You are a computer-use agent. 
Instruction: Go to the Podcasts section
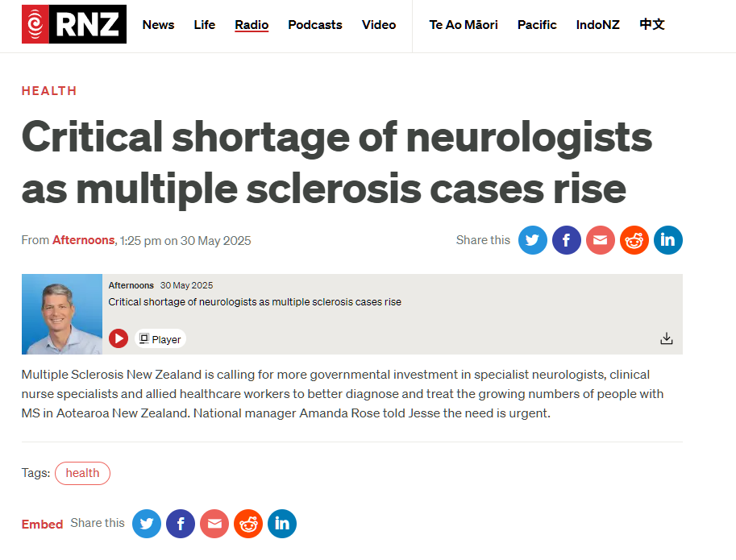315,25
